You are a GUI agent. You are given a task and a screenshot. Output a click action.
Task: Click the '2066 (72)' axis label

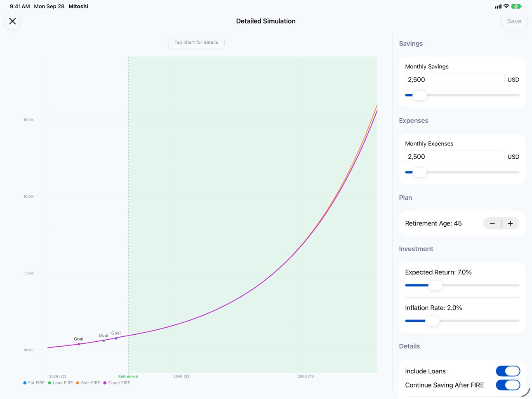tap(306, 376)
